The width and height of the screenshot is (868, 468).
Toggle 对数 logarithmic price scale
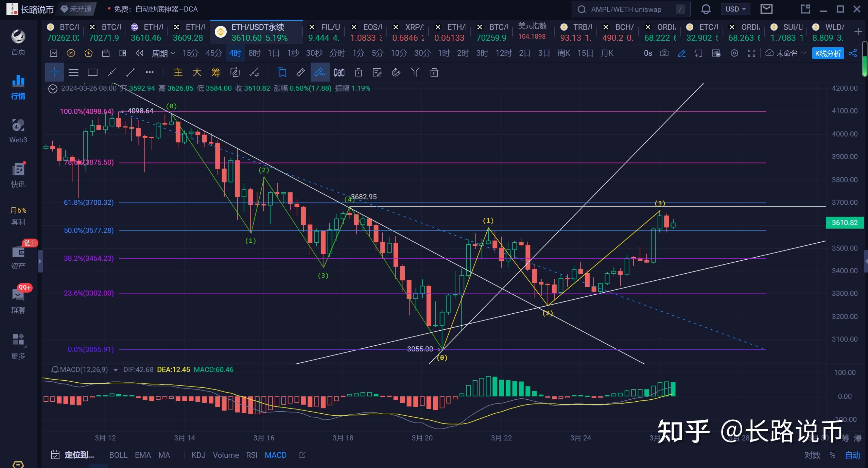pyautogui.click(x=812, y=455)
